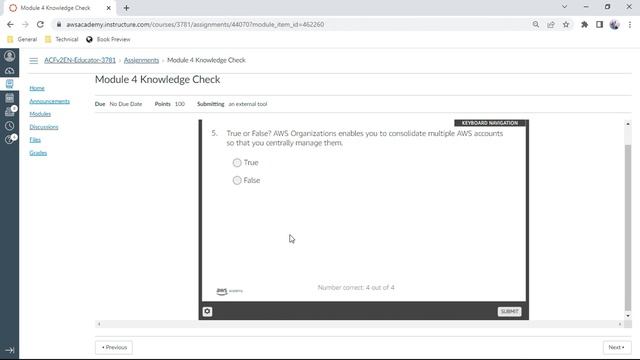Viewport: 640px width, 360px height.
Task: Open Home in course navigation
Action: pyautogui.click(x=37, y=88)
